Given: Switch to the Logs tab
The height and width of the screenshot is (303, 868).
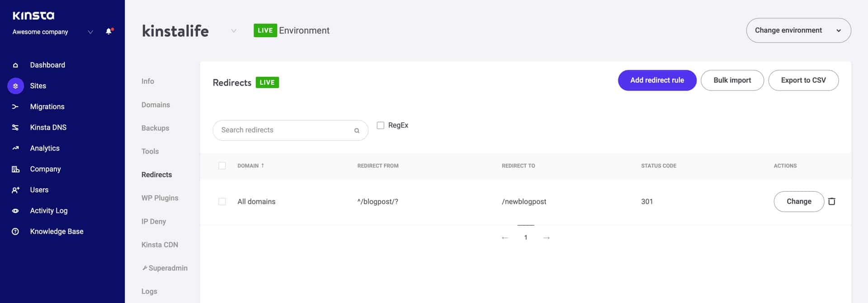Looking at the screenshot, I should click(149, 292).
